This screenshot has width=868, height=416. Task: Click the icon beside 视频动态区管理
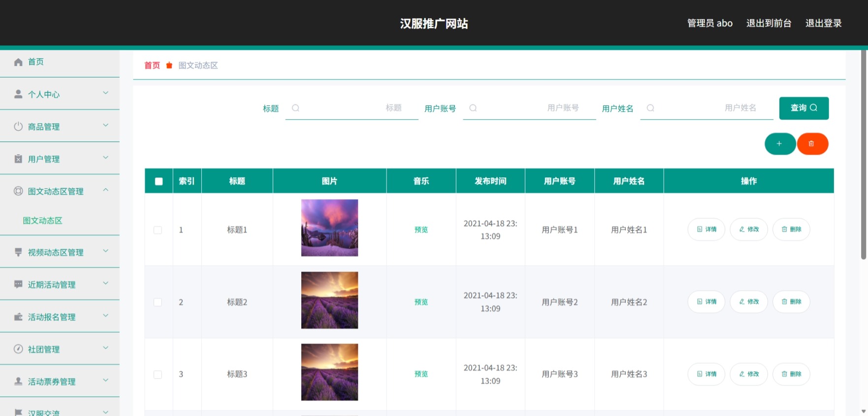[18, 252]
